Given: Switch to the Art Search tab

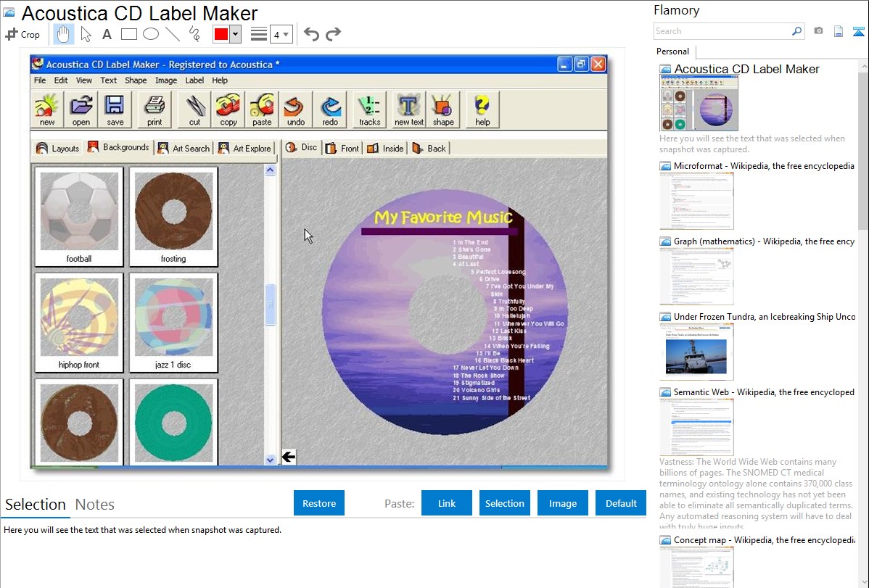Looking at the screenshot, I should (x=184, y=148).
